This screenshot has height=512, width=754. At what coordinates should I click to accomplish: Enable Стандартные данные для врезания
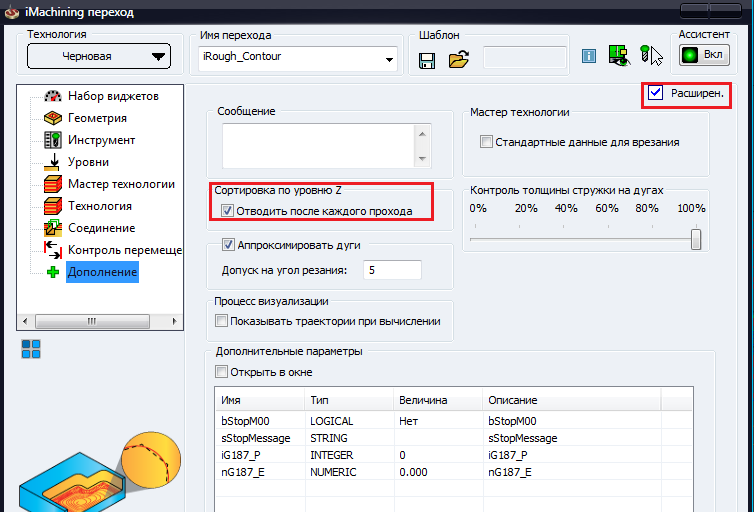(x=486, y=142)
